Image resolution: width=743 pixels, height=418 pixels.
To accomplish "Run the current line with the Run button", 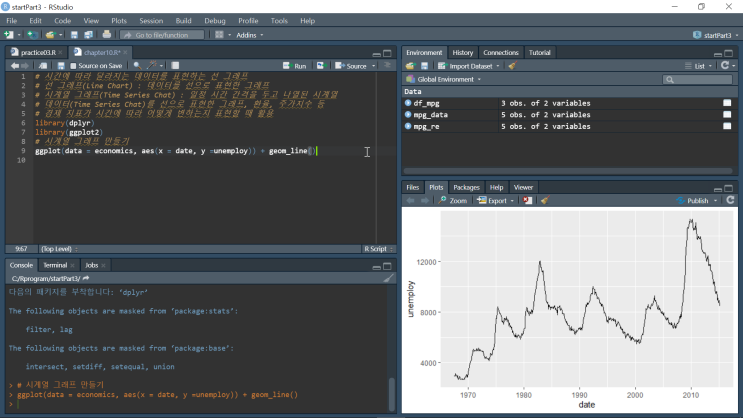I will coord(295,66).
